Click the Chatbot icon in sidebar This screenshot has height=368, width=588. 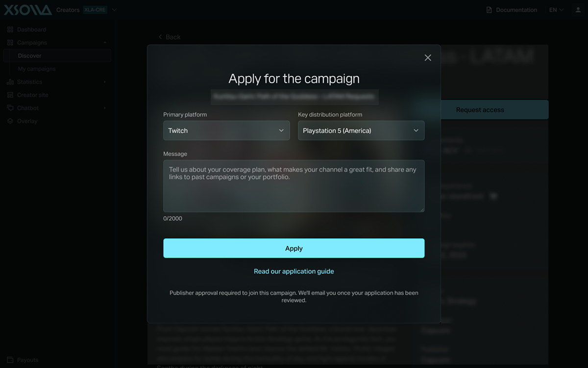point(10,108)
